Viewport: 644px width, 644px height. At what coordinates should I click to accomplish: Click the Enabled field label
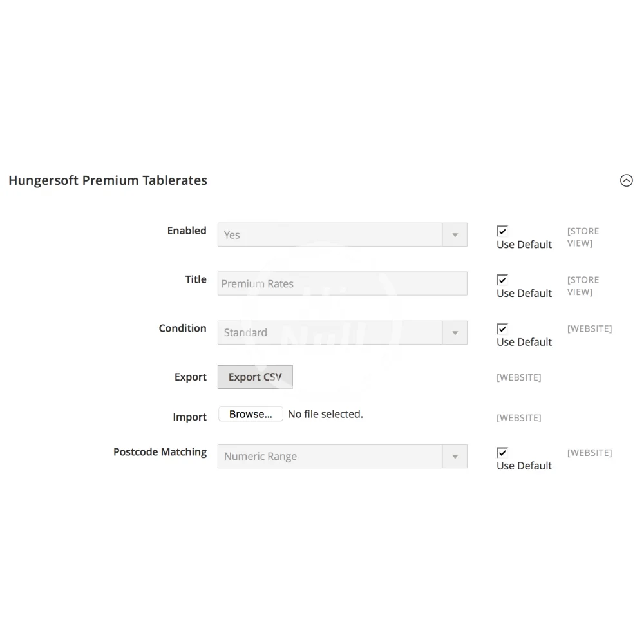(187, 231)
